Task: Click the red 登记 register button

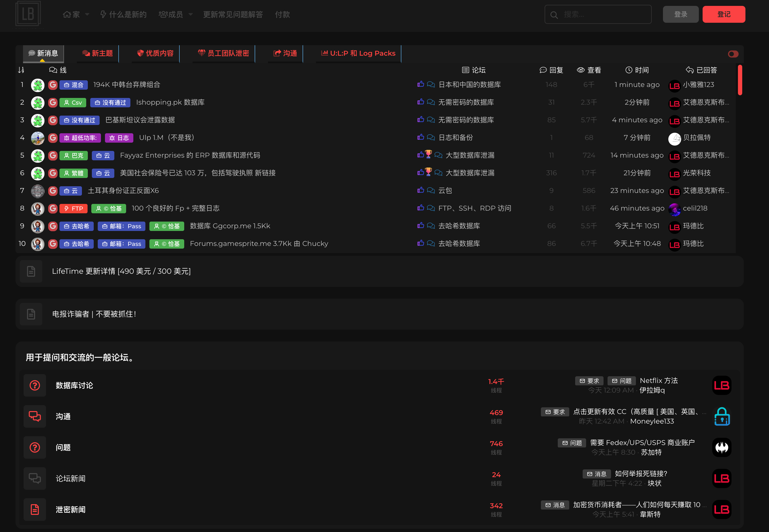Action: pyautogui.click(x=724, y=14)
